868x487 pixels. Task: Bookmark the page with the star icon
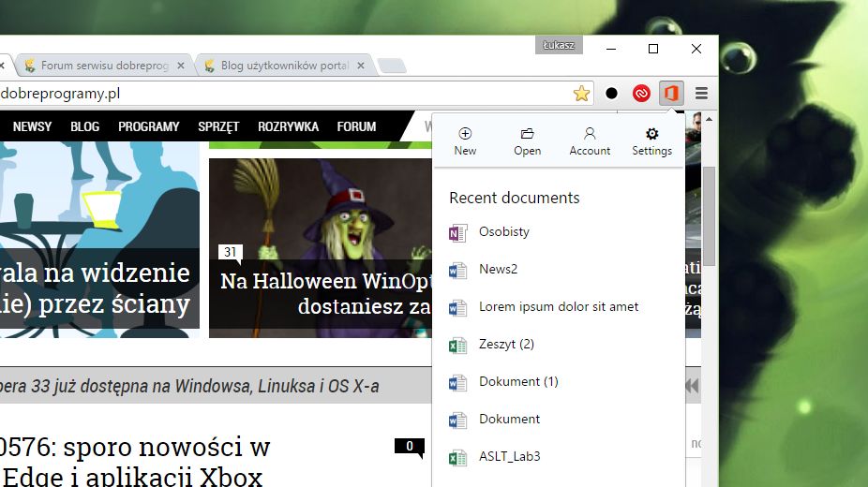point(581,94)
